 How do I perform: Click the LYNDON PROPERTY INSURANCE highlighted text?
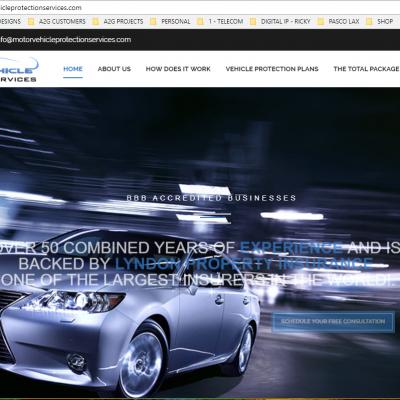[244, 264]
